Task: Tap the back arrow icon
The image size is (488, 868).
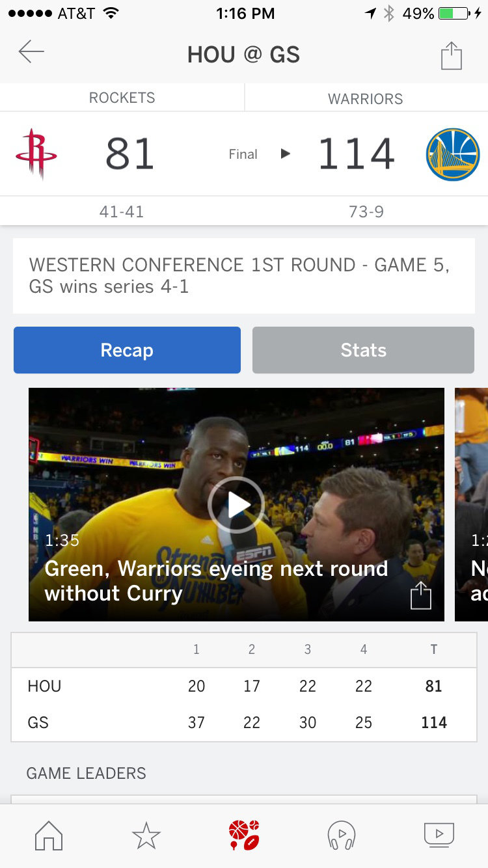Action: tap(31, 52)
